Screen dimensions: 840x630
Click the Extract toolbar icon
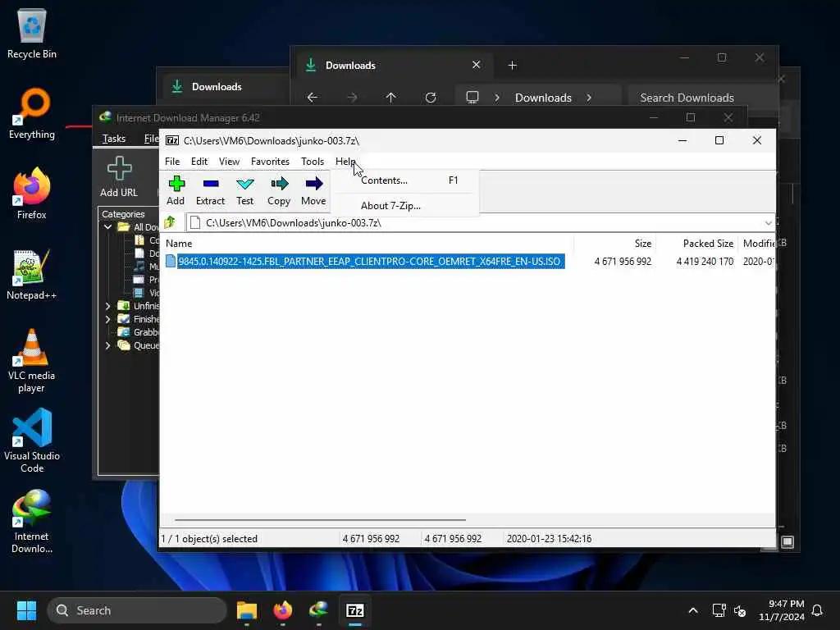210,190
